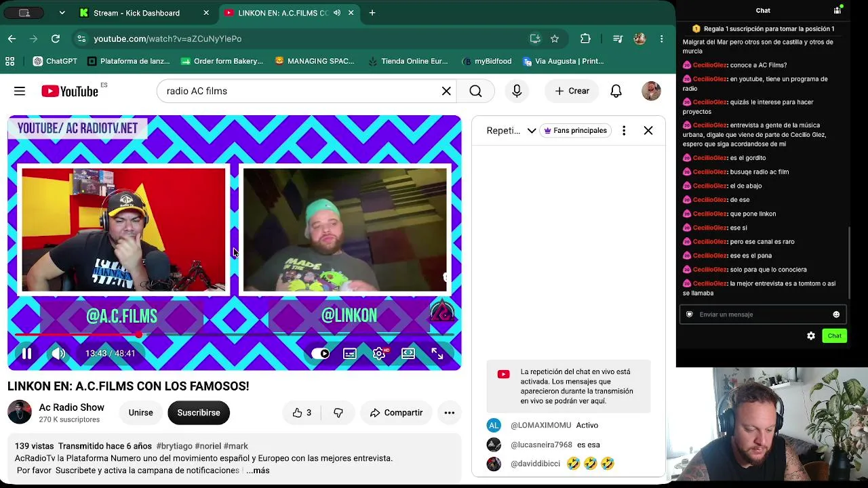Pause the YouTube video
868x488 pixels.
(26, 353)
